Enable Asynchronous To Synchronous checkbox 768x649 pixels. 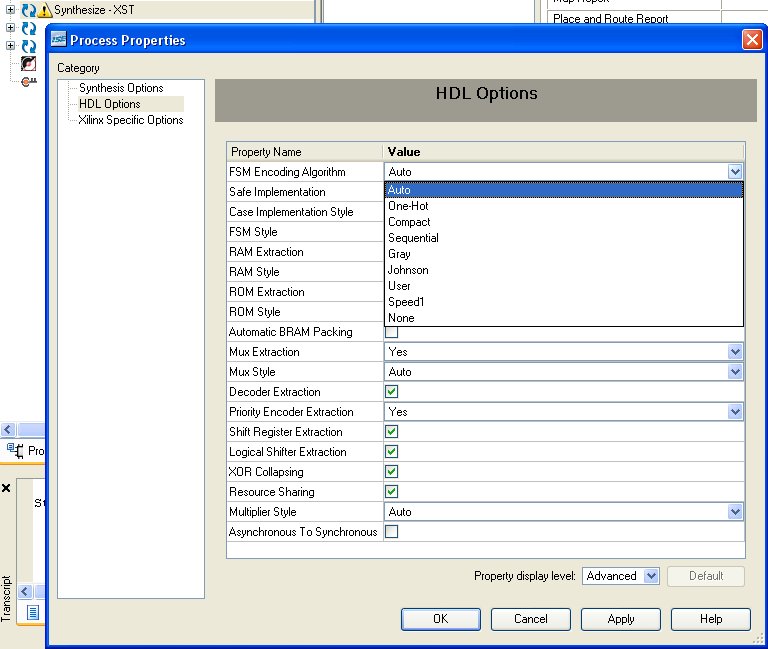point(391,532)
